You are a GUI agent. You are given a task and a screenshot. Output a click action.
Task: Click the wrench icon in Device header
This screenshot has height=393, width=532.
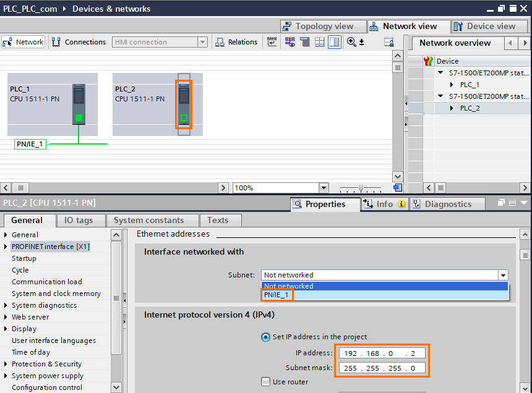(x=428, y=61)
